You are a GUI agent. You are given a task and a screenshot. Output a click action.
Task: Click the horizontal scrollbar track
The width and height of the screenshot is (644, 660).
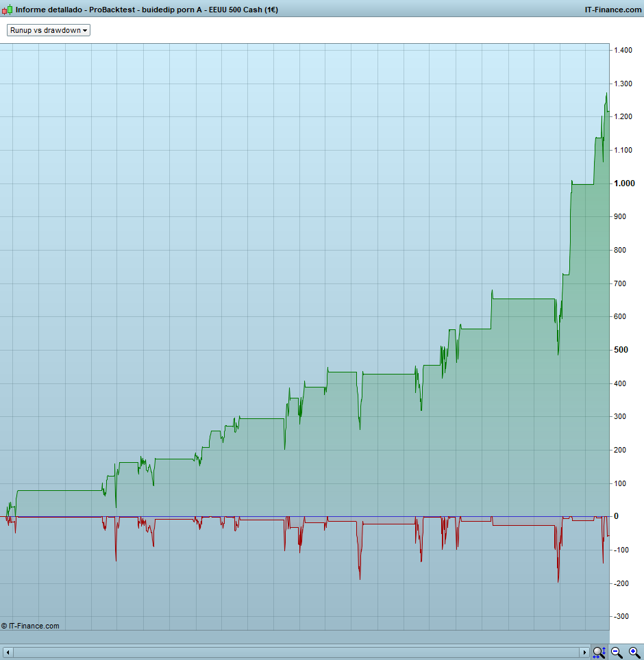pos(296,652)
